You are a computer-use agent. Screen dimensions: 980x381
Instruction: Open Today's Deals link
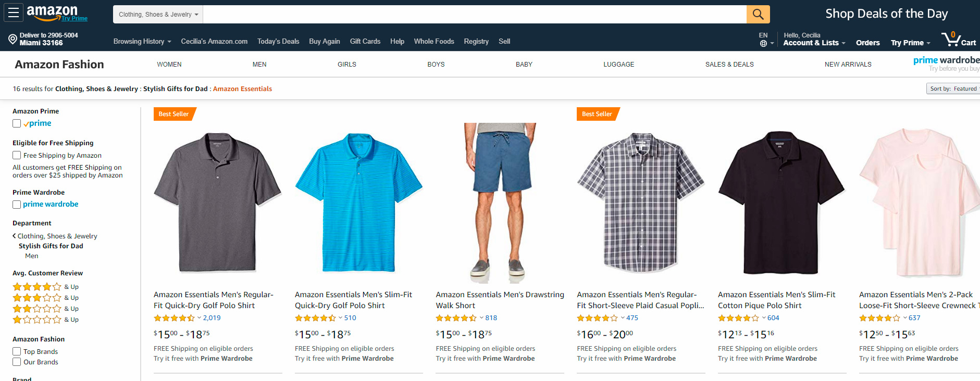pos(278,42)
